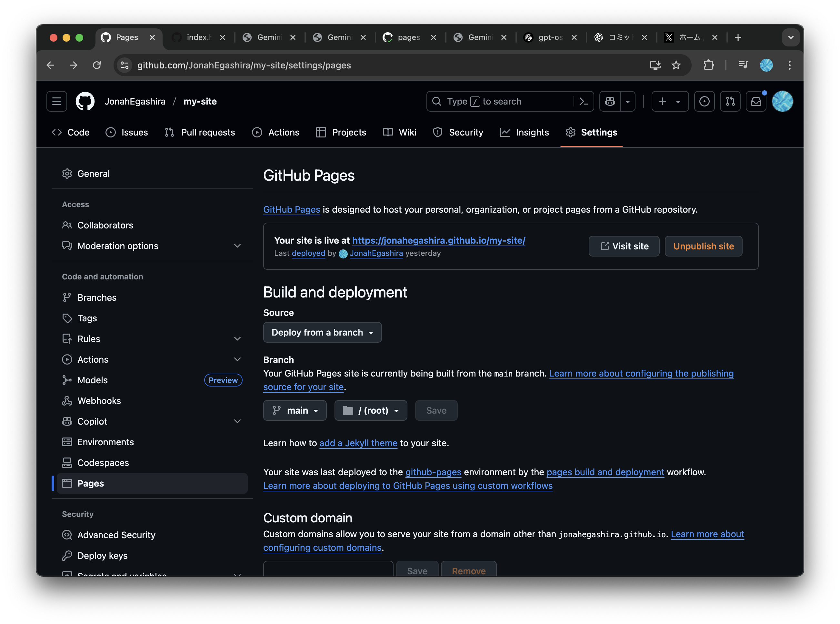840x624 pixels.
Task: Expand the Actions settings section
Action: pos(237,359)
